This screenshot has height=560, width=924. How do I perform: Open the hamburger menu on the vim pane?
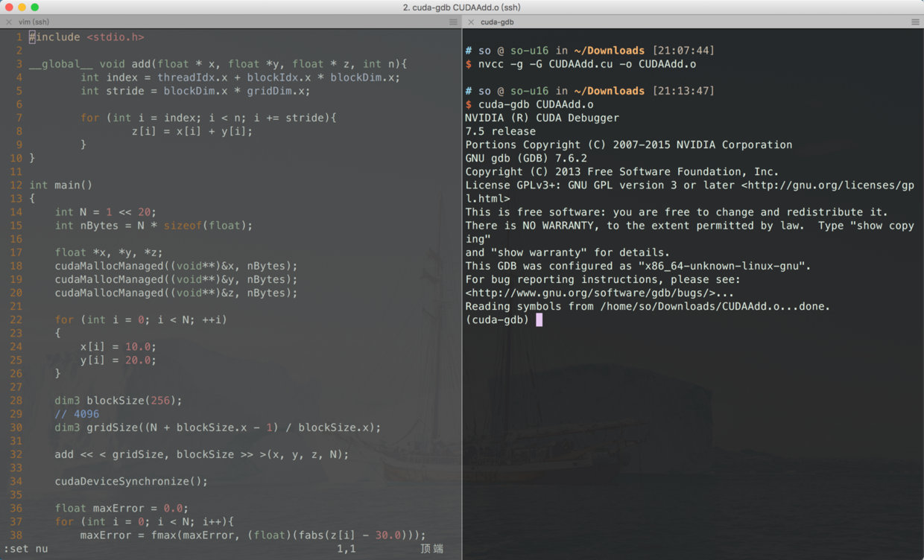click(x=454, y=22)
